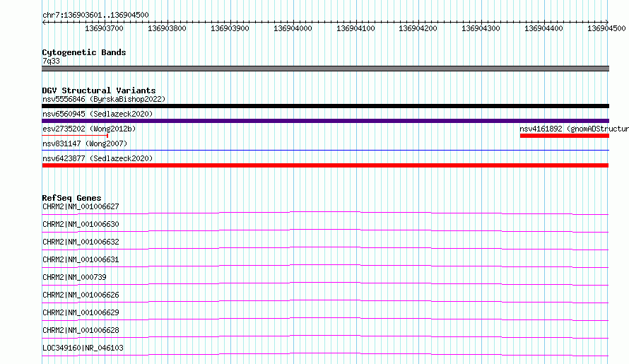This screenshot has width=629, height=364.
Task: Click ruler position 136903900
Action: [230, 28]
